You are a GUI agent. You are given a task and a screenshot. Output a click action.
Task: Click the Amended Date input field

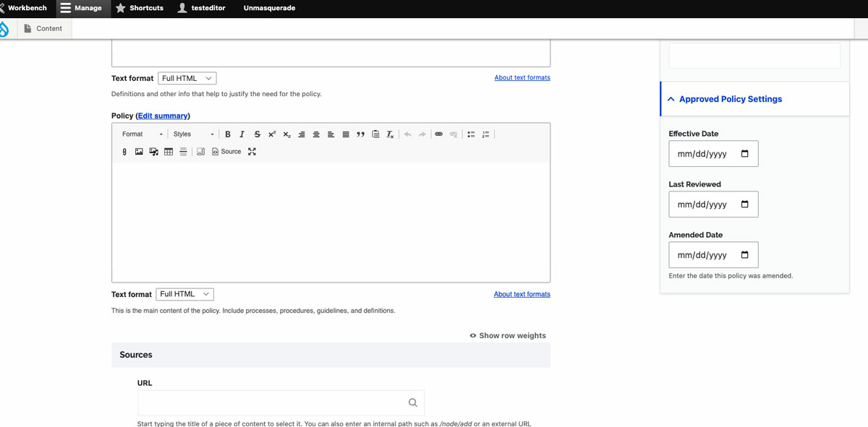(x=713, y=255)
